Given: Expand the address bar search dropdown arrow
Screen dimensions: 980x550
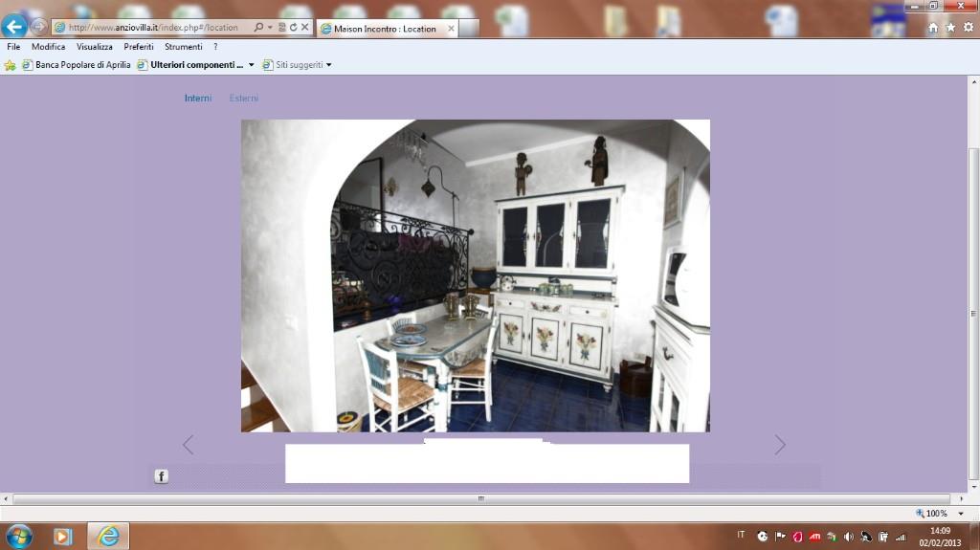Looking at the screenshot, I should click(x=271, y=28).
